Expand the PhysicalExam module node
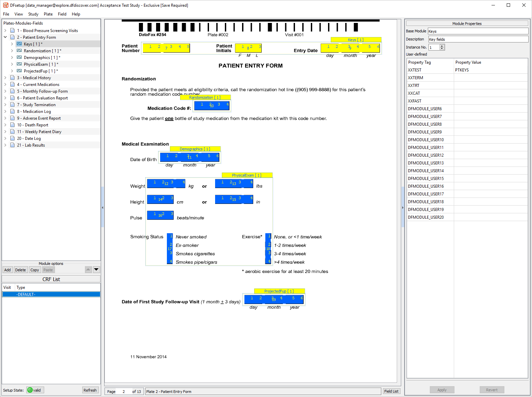The height and width of the screenshot is (397, 532). (12, 64)
